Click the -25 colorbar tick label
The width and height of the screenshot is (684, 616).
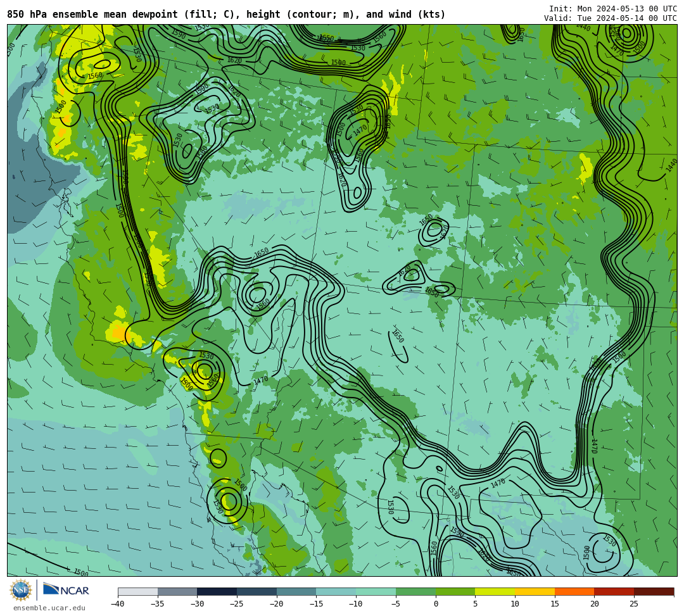point(236,604)
